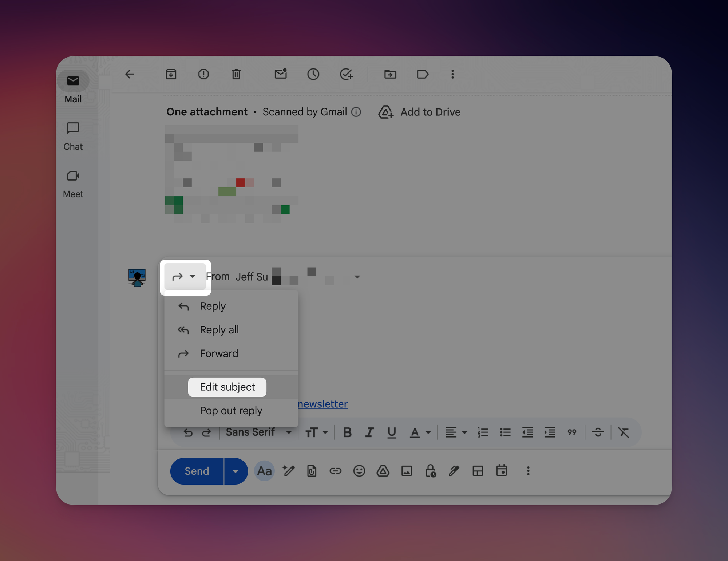Toggle formatting options Aa button

click(264, 471)
